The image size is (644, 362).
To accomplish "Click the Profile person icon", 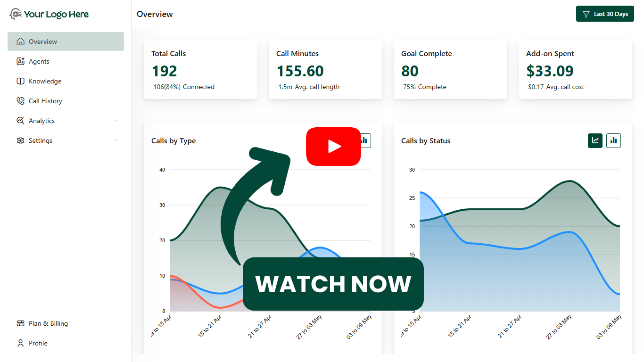I will 20,343.
